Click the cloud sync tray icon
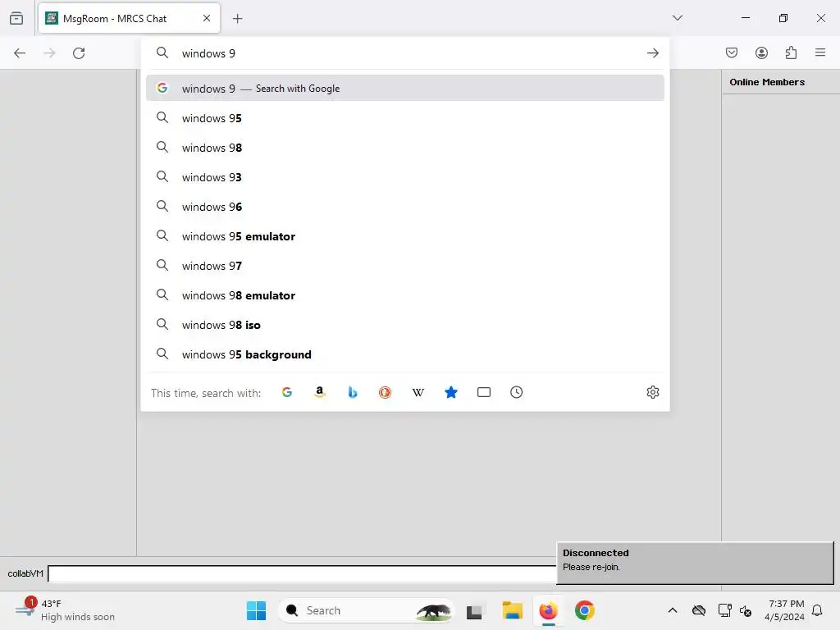 pos(699,610)
